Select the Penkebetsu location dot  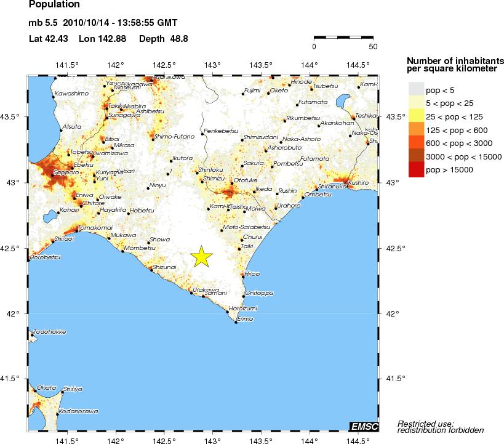(x=202, y=134)
